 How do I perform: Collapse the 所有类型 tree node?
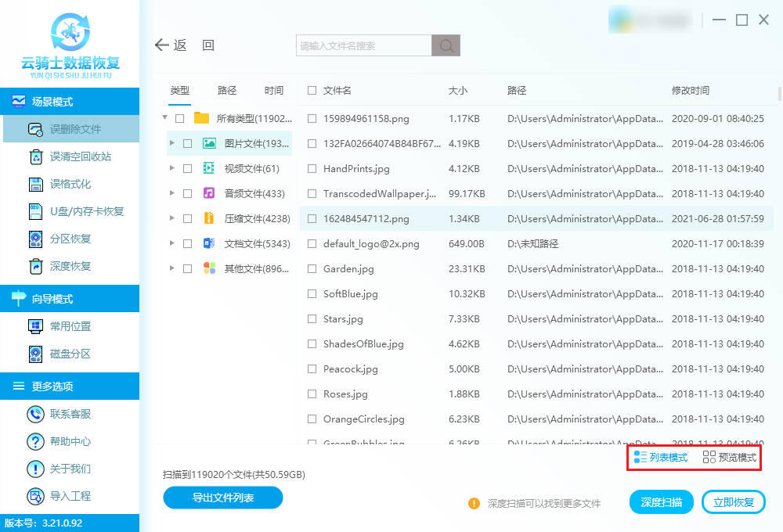click(x=164, y=118)
